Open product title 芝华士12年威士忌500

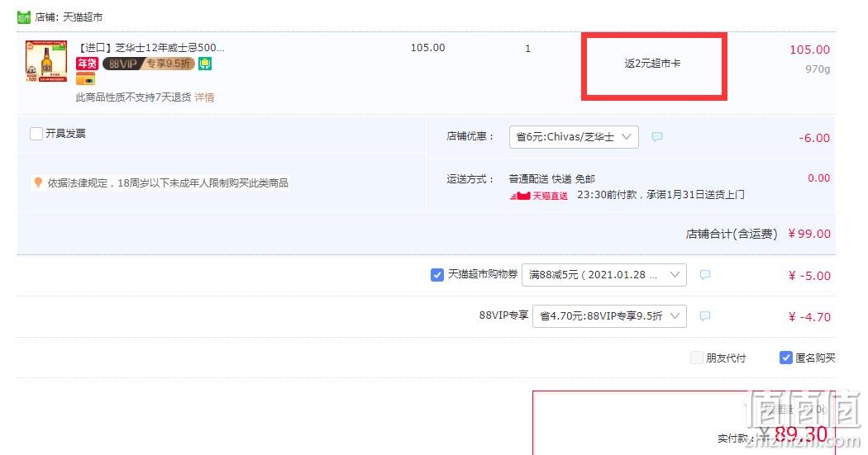tap(150, 48)
